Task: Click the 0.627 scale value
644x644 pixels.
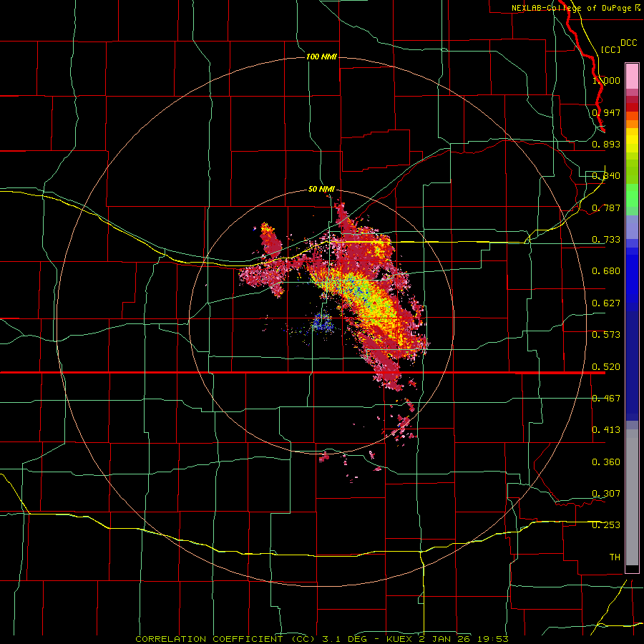Action: (606, 303)
